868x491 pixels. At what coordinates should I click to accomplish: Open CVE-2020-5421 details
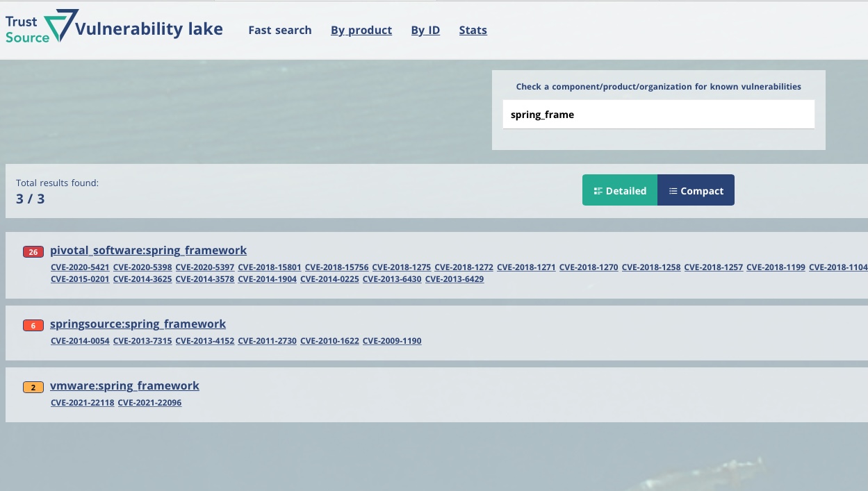tap(80, 267)
